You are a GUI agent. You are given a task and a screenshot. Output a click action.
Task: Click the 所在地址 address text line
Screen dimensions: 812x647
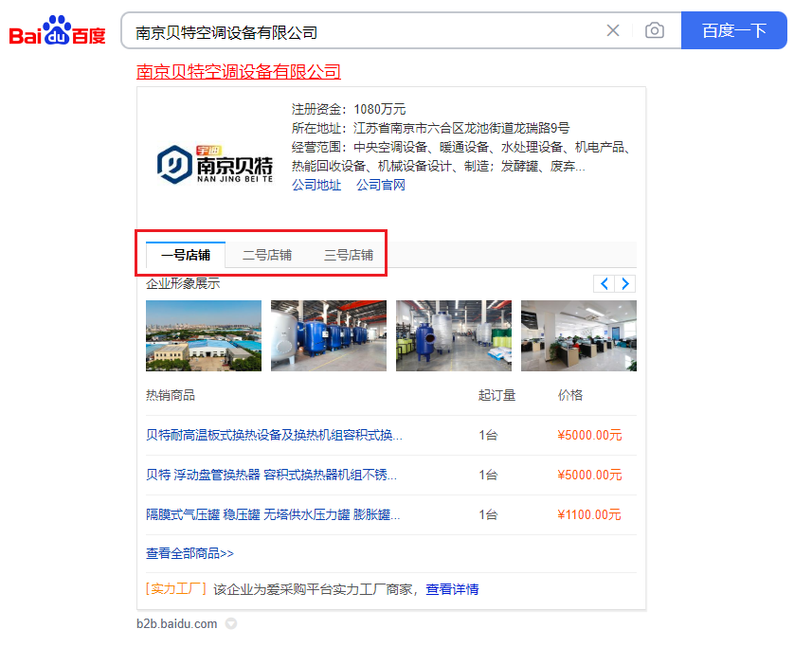[430, 128]
